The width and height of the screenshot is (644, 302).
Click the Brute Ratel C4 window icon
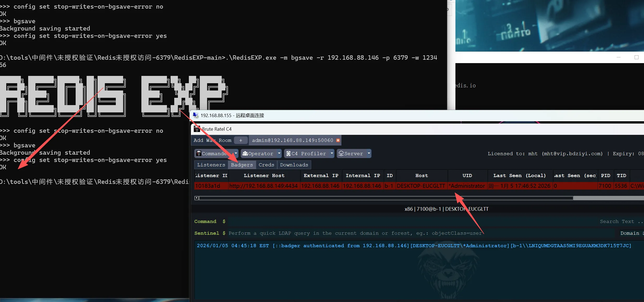click(x=197, y=129)
